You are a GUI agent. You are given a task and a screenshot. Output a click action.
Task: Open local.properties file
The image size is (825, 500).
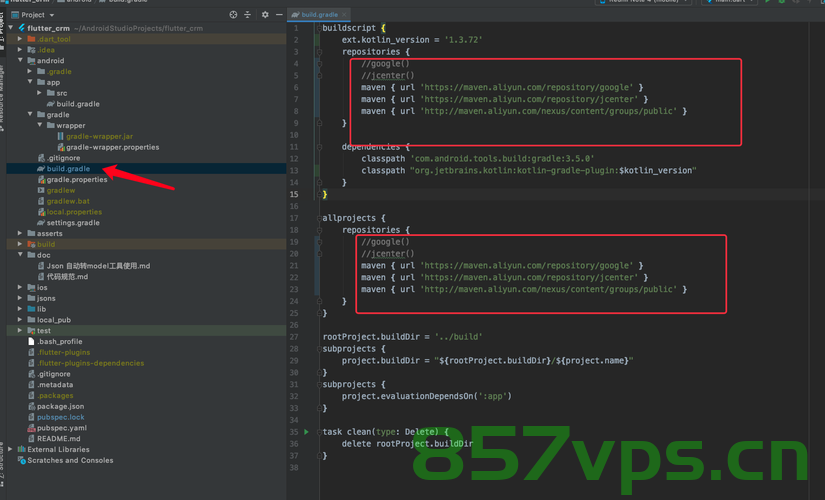[x=74, y=212]
